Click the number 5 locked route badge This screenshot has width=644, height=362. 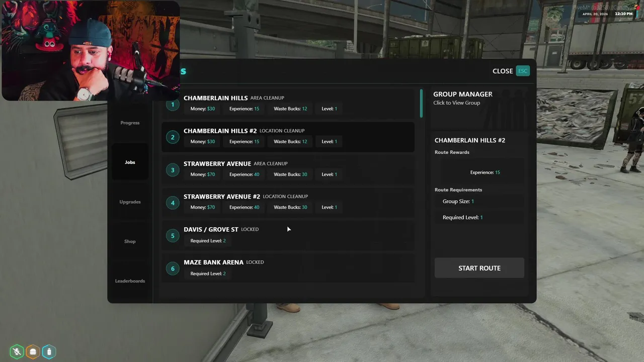tap(173, 236)
